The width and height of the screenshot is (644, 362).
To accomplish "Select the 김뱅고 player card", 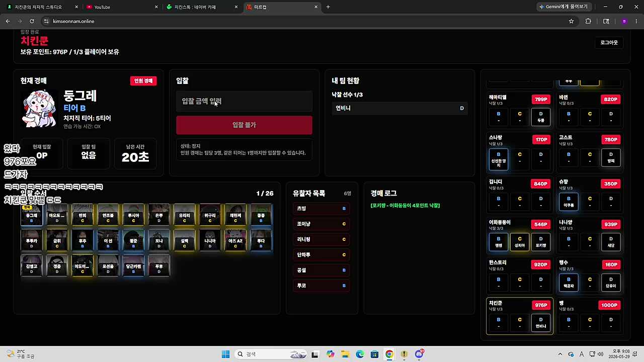I will point(32,266).
